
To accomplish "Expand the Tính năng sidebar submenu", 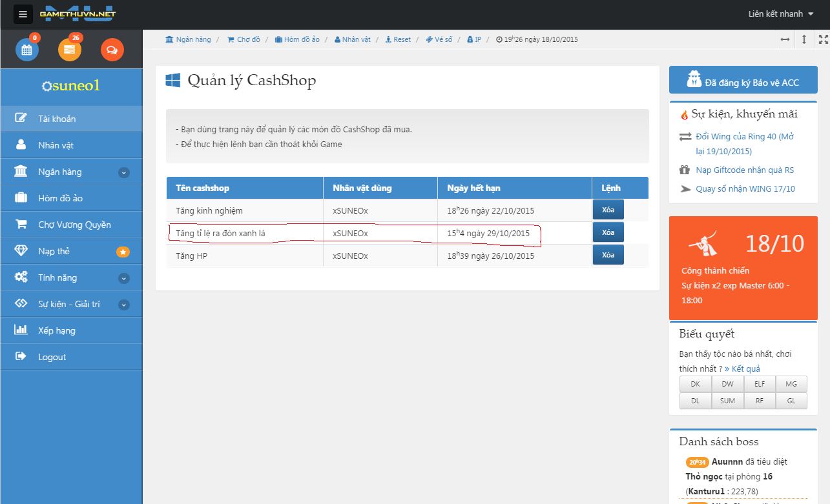I will point(124,278).
